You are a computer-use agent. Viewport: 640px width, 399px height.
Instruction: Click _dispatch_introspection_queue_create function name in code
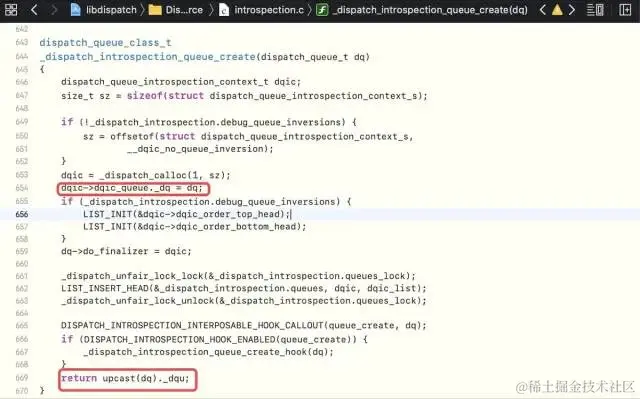coord(148,56)
